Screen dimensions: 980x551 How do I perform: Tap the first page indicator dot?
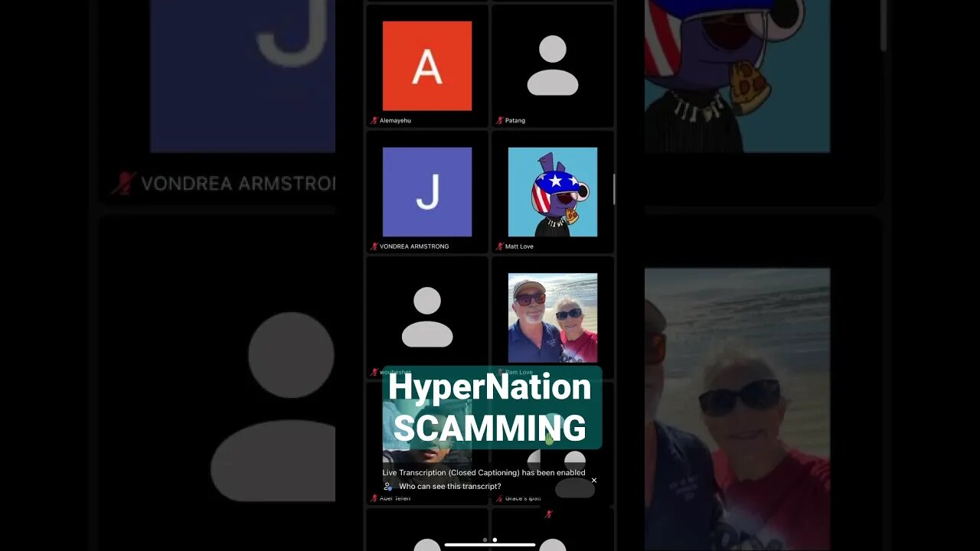(x=485, y=540)
